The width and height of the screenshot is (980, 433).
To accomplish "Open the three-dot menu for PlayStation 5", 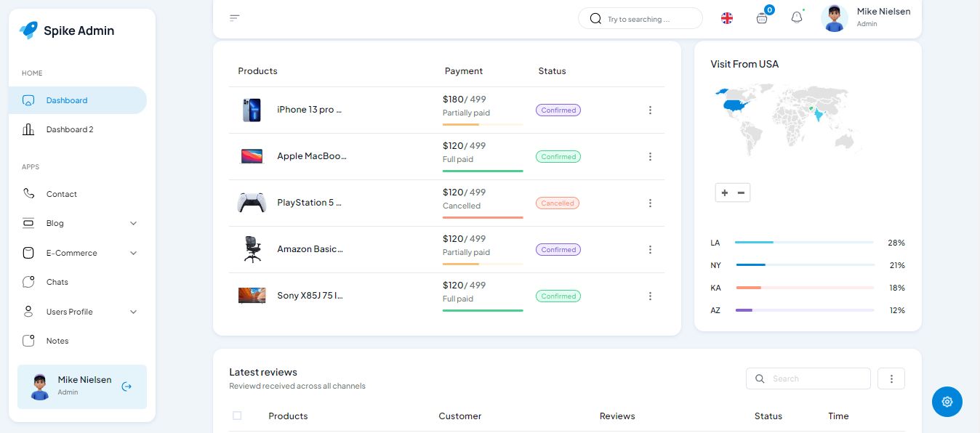I will click(650, 203).
